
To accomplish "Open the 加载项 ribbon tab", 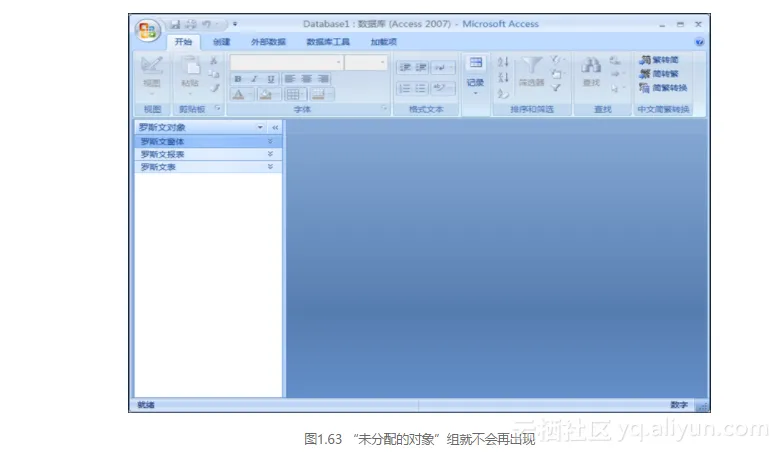I will [384, 42].
